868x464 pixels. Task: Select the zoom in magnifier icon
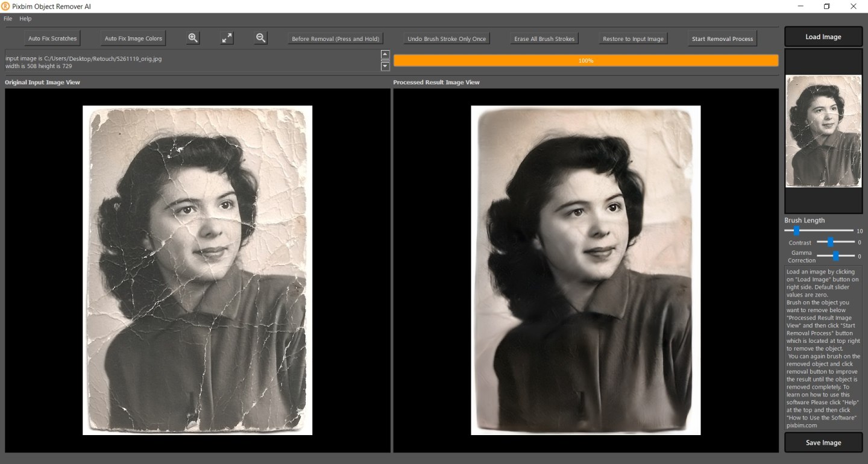coord(192,38)
